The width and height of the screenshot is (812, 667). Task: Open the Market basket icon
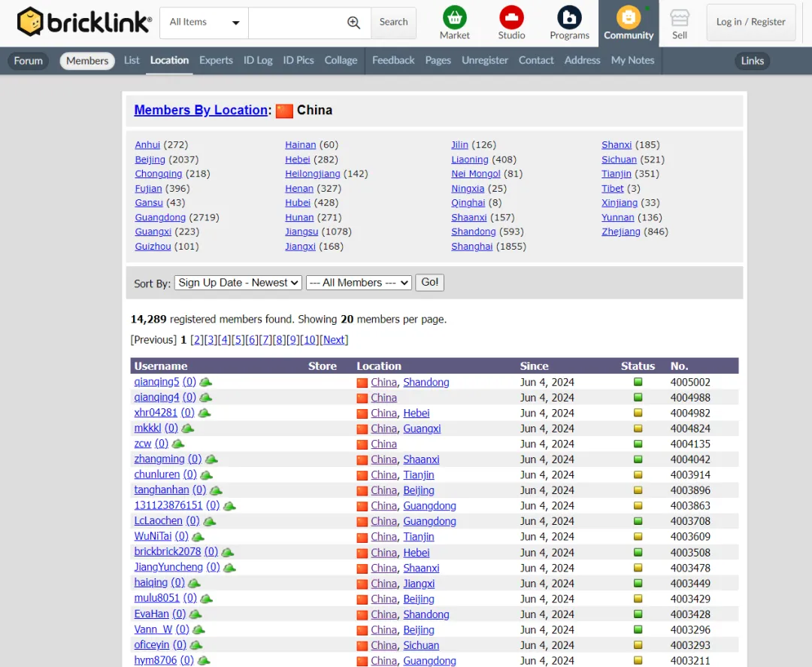[454, 17]
